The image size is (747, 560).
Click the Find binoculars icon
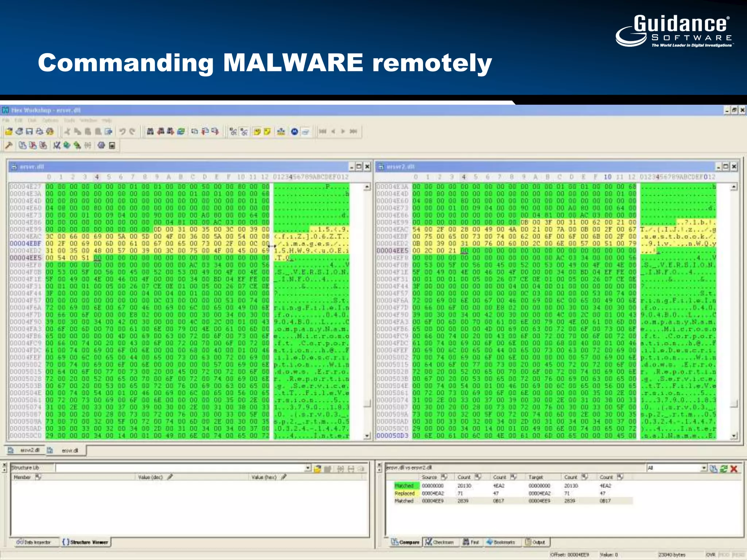pyautogui.click(x=150, y=131)
